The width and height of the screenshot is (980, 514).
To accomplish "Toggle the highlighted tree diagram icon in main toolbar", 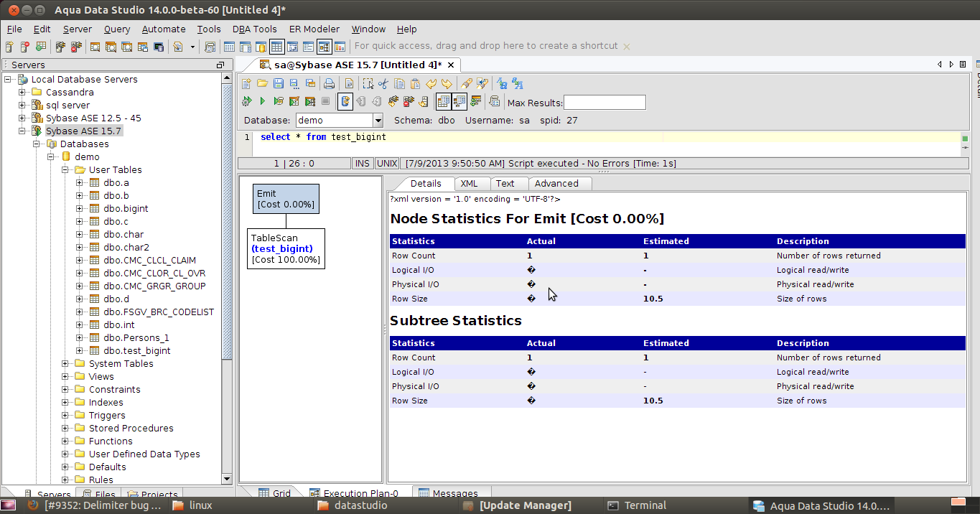I will [324, 47].
